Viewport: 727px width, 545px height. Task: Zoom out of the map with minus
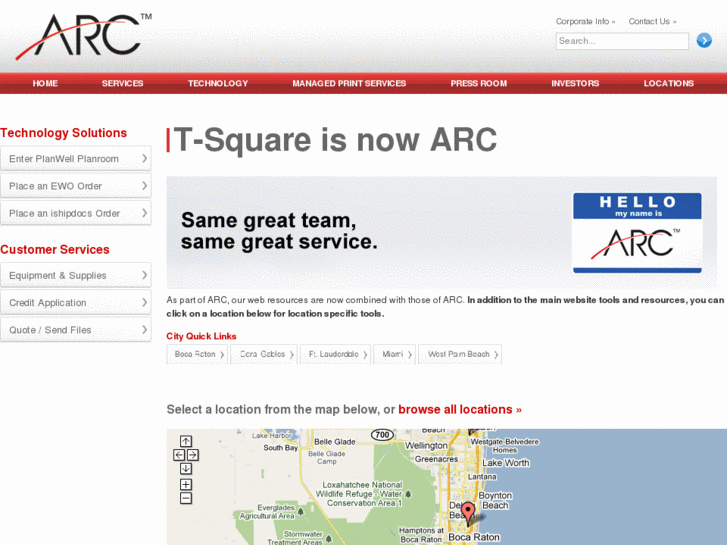[186, 499]
